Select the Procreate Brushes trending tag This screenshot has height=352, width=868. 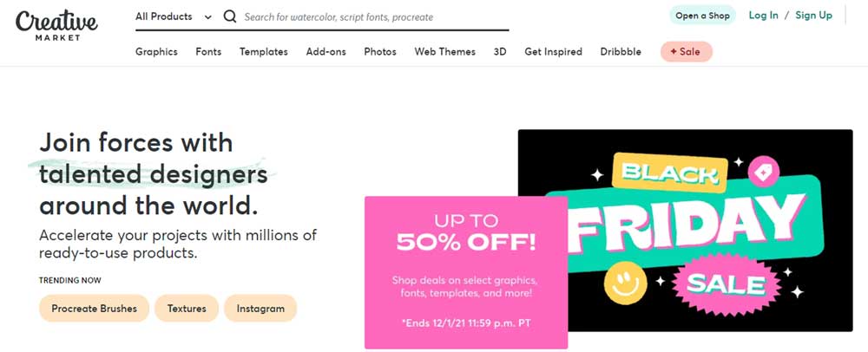coord(94,309)
